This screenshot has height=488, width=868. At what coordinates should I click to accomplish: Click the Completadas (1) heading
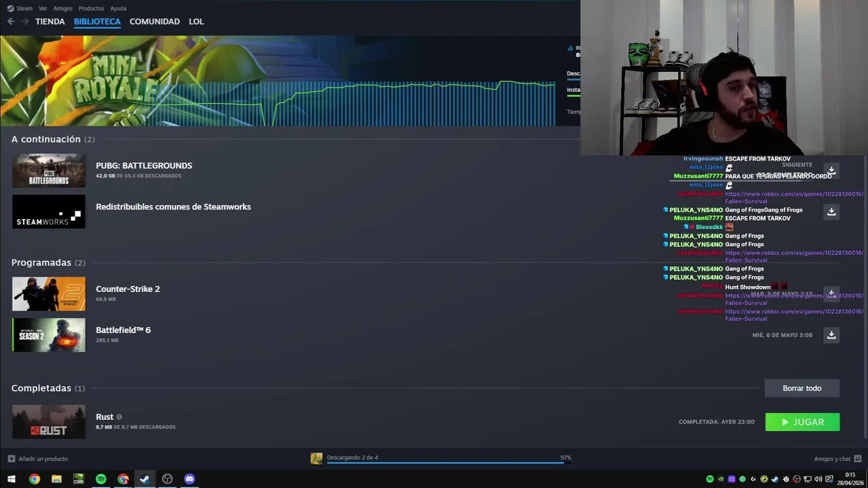point(48,388)
